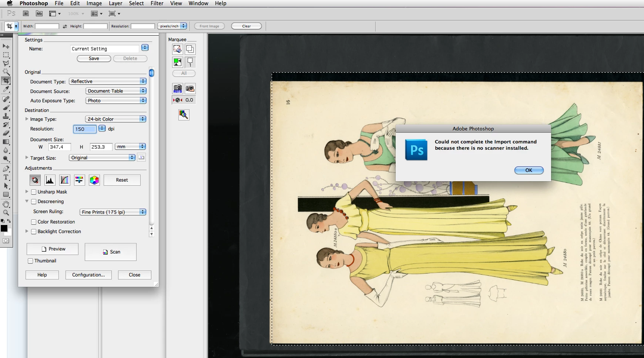The height and width of the screenshot is (358, 644).
Task: Click the black foreground color swatch
Action: coord(4,228)
